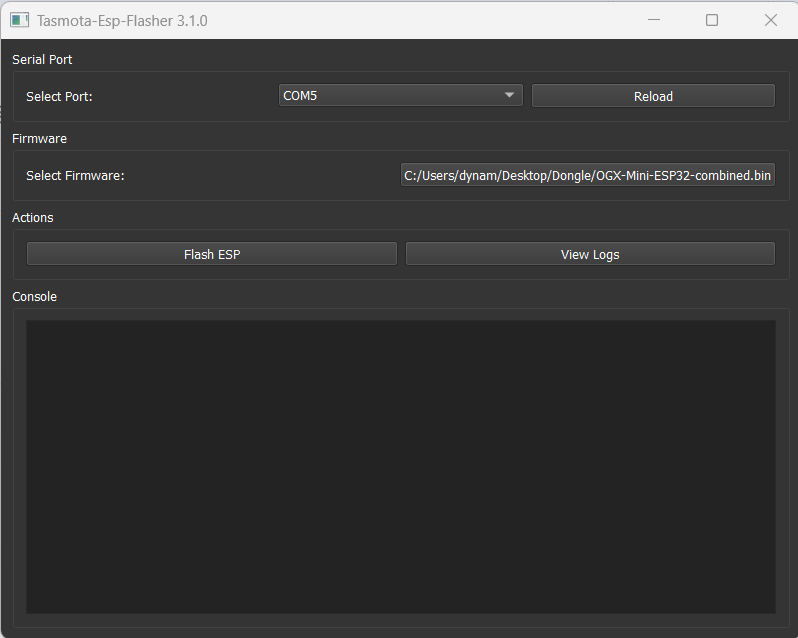The width and height of the screenshot is (798, 638).
Task: Click the 'Serial Port' group heading
Action: click(42, 60)
